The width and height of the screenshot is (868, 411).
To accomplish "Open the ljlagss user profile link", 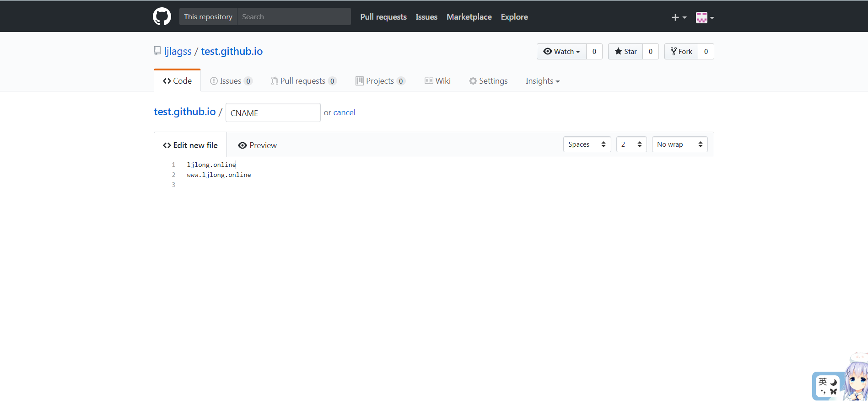I will [178, 51].
